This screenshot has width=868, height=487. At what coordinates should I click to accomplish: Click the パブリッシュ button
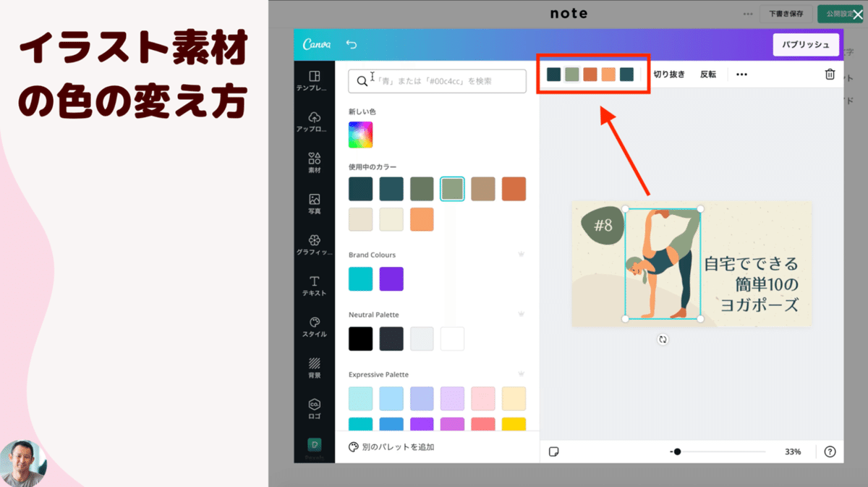pos(805,44)
